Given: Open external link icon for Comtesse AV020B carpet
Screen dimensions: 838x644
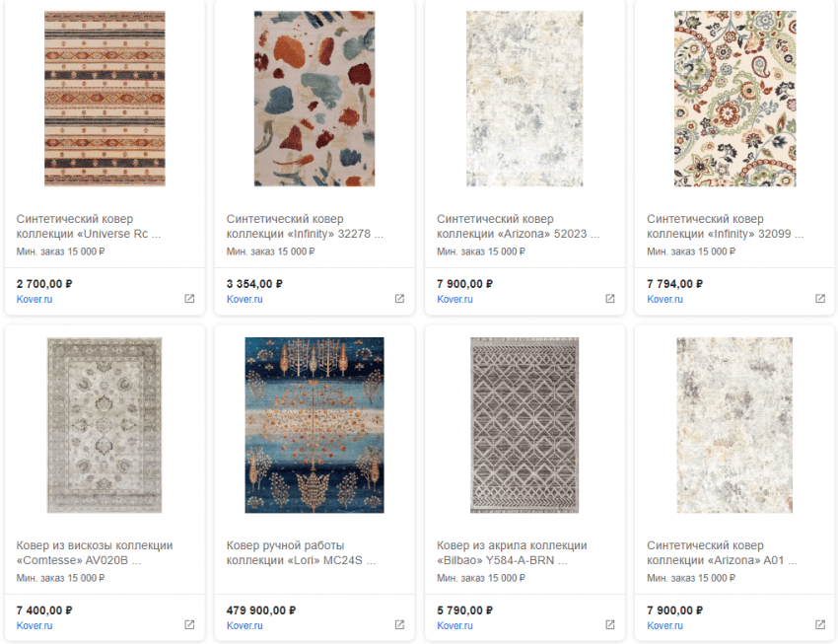Looking at the screenshot, I should pyautogui.click(x=189, y=625).
